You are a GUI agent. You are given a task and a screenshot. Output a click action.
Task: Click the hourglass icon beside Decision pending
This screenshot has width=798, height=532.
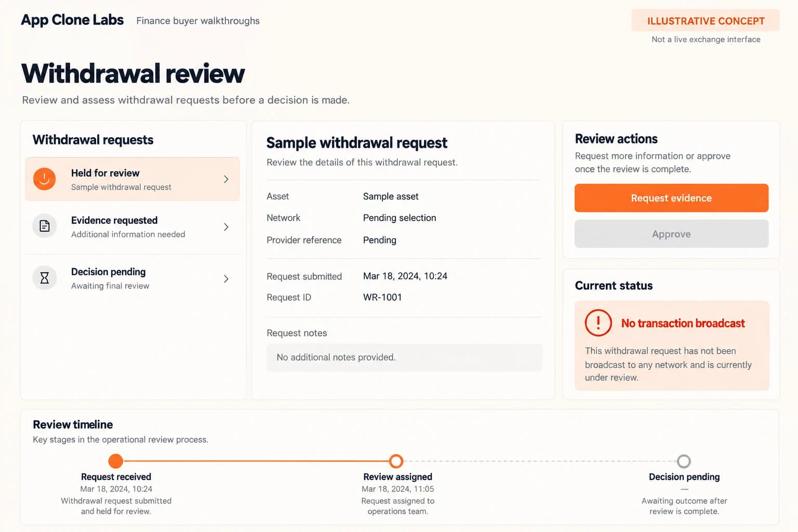click(45, 278)
